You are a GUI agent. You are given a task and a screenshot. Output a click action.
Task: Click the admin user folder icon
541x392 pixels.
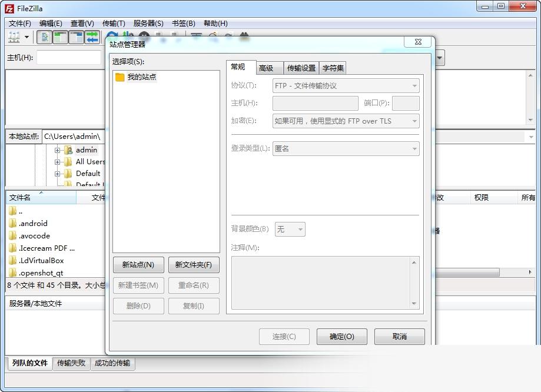pos(69,150)
